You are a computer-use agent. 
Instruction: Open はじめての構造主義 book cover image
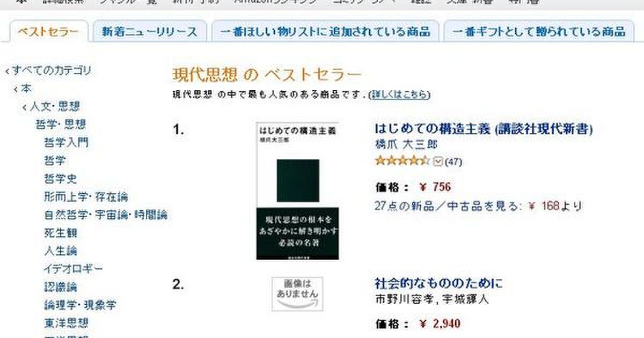297,190
